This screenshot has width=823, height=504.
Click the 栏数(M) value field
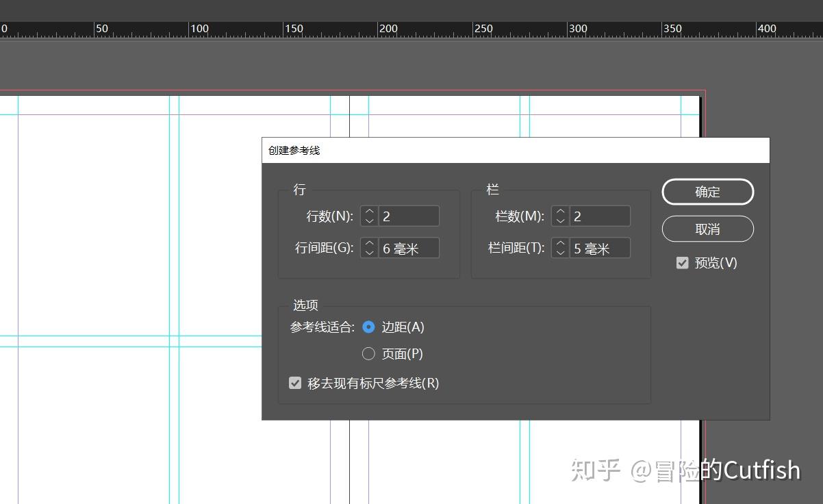[x=599, y=216]
